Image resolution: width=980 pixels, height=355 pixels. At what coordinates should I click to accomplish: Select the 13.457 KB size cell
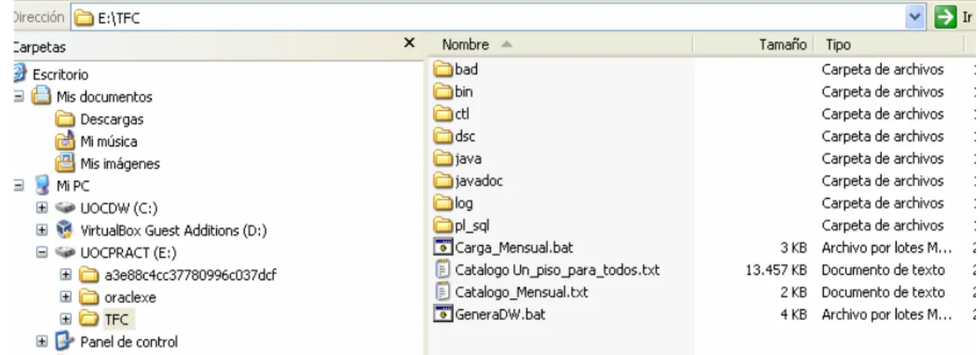[x=777, y=269]
